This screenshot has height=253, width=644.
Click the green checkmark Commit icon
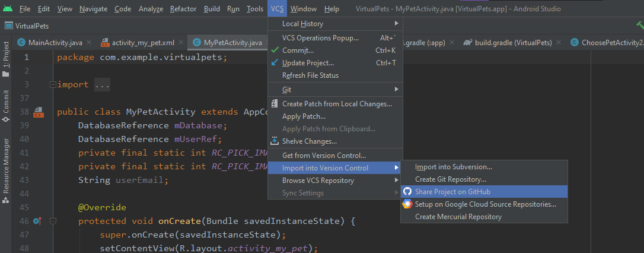click(x=275, y=50)
